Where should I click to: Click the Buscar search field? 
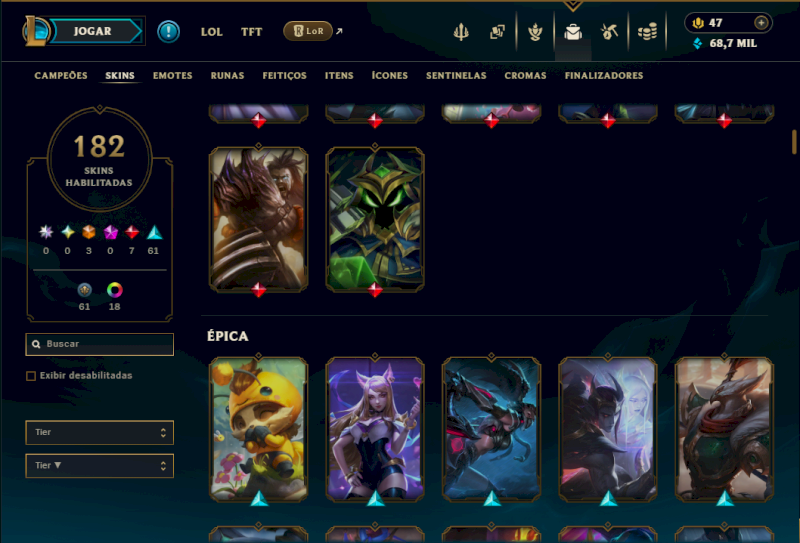[x=99, y=344]
